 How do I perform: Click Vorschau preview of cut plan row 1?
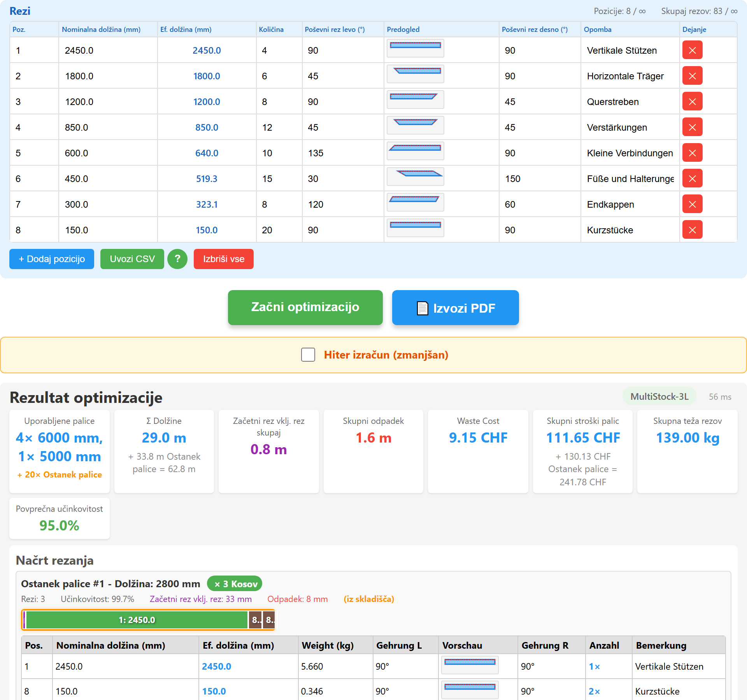pyautogui.click(x=470, y=665)
